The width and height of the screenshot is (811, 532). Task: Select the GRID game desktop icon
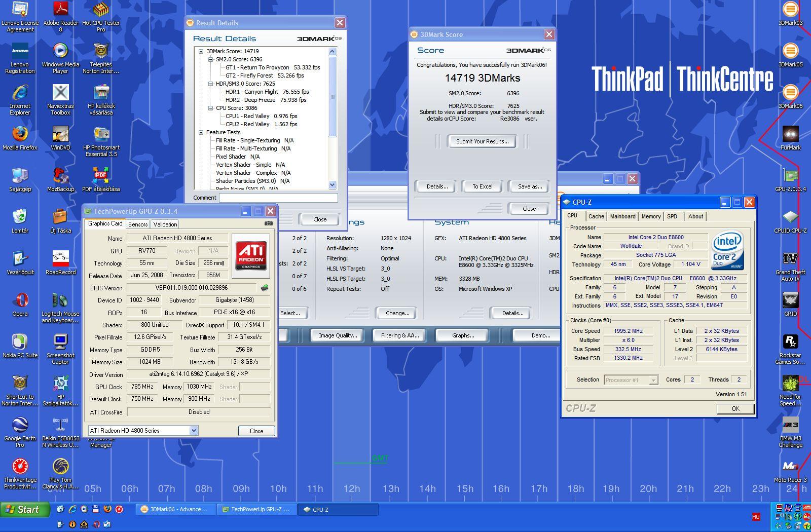(x=790, y=305)
